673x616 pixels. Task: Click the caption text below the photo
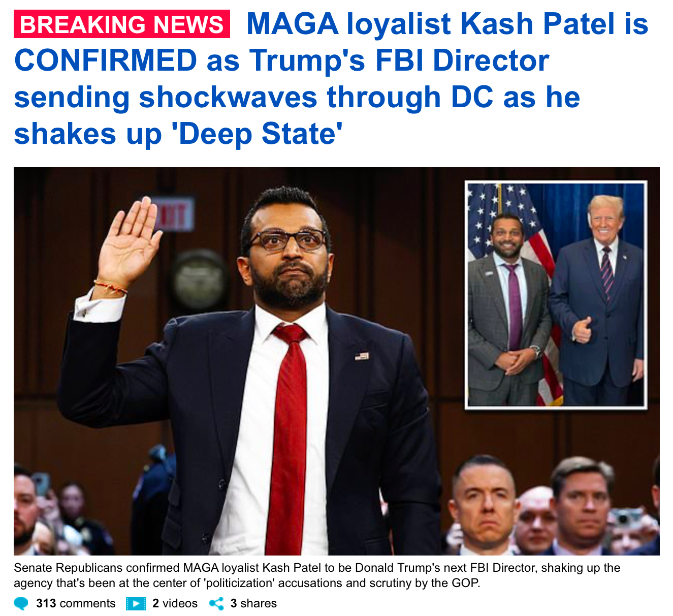(x=317, y=575)
